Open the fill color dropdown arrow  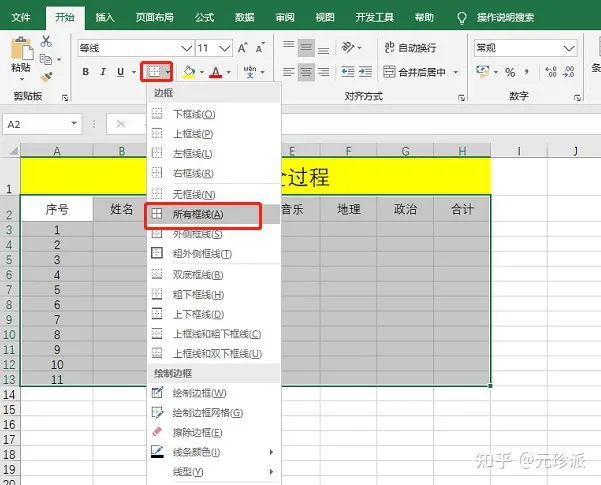point(202,72)
